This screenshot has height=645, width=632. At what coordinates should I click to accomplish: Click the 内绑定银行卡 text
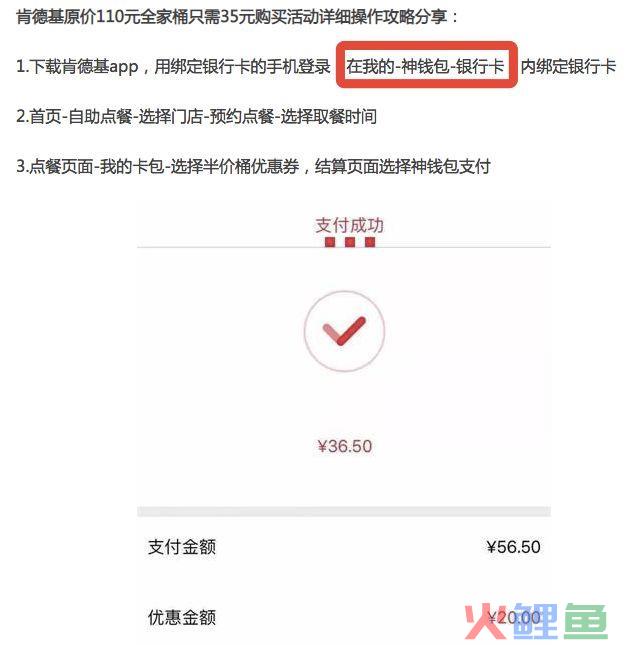tap(569, 66)
